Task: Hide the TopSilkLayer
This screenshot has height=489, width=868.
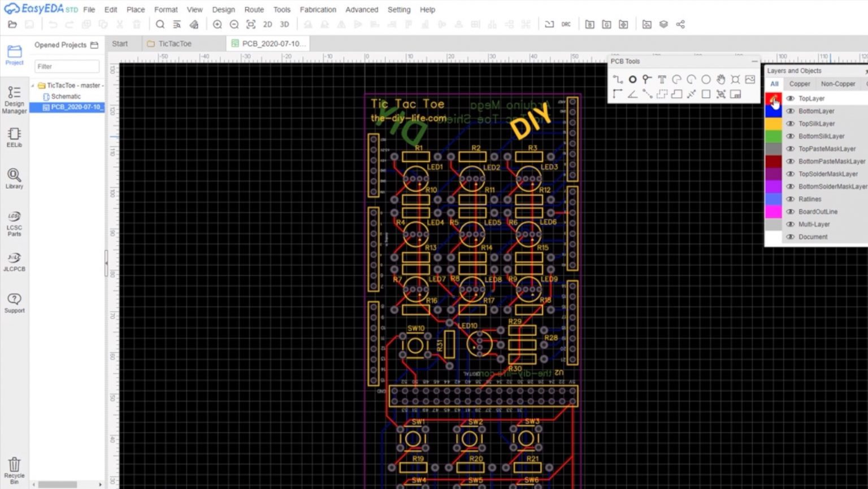Action: (x=790, y=123)
